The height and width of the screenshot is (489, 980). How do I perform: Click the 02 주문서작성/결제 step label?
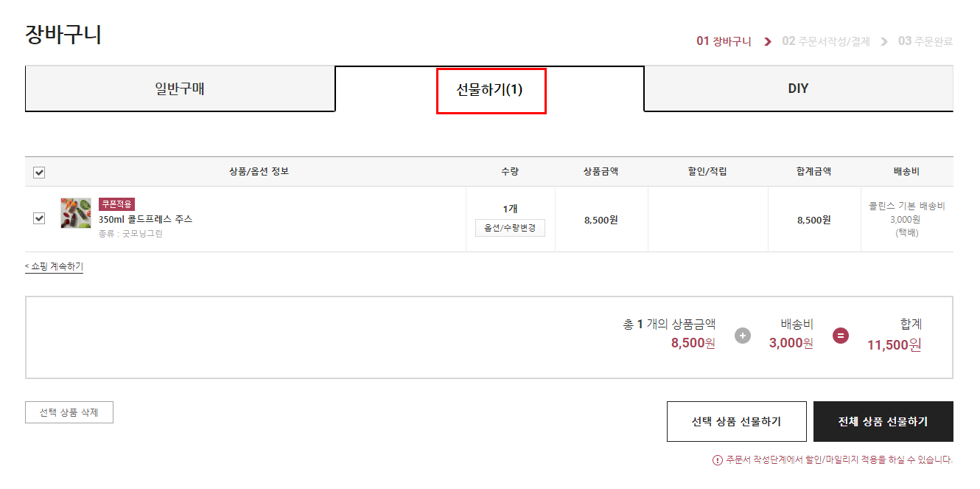tap(825, 41)
